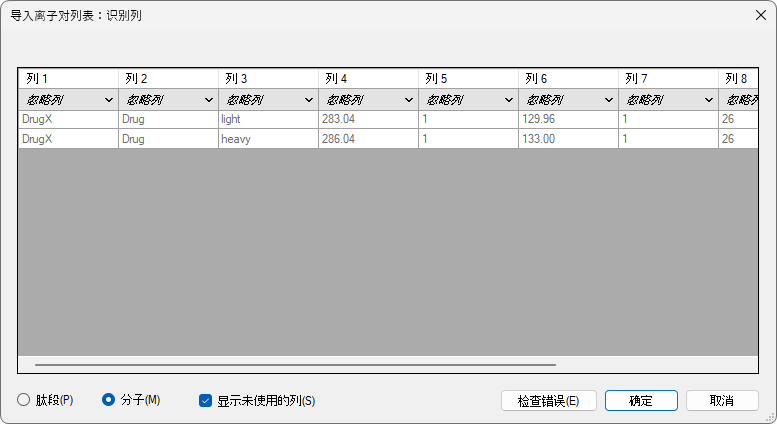Click the horizontal scrollbar under the table
Viewport: 777px width, 424px height.
295,365
